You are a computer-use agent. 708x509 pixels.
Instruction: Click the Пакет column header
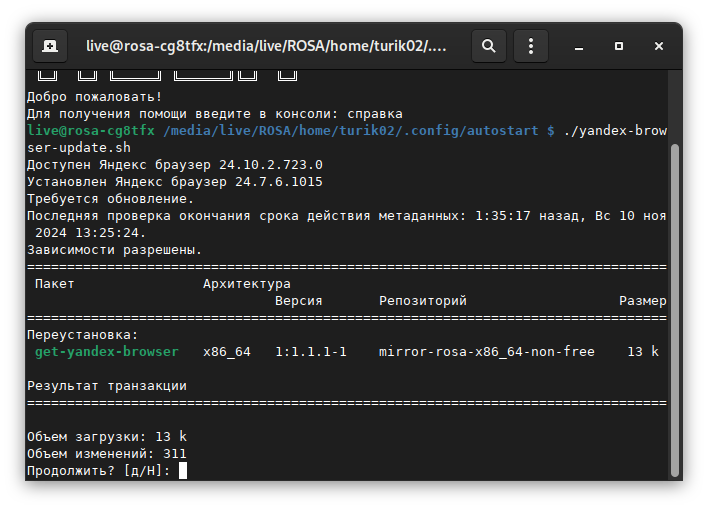(x=54, y=284)
